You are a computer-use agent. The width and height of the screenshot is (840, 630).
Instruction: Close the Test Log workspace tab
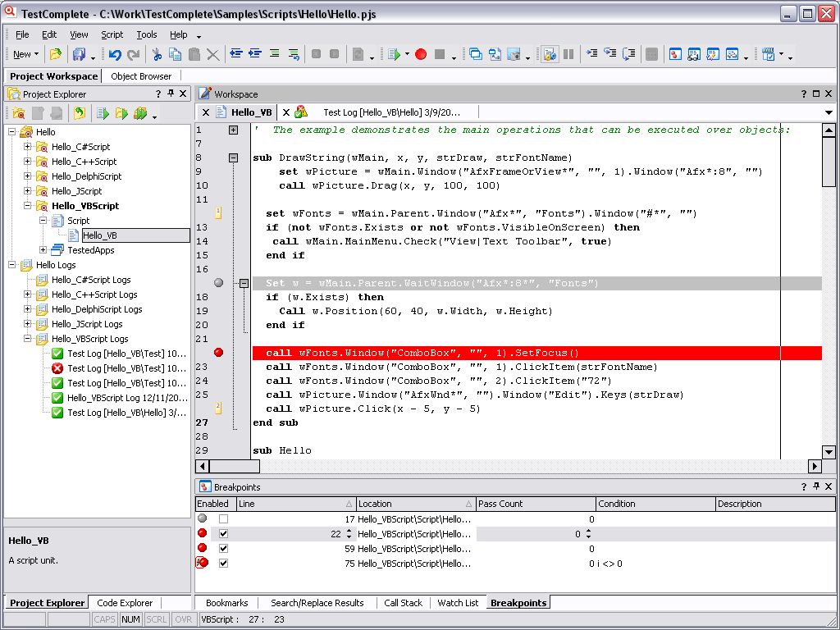(x=286, y=112)
